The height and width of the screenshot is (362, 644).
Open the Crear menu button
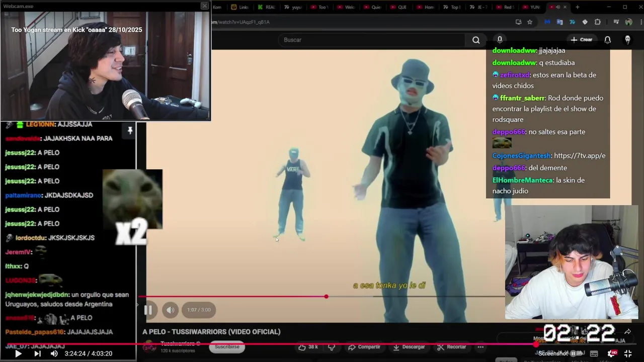tap(581, 40)
